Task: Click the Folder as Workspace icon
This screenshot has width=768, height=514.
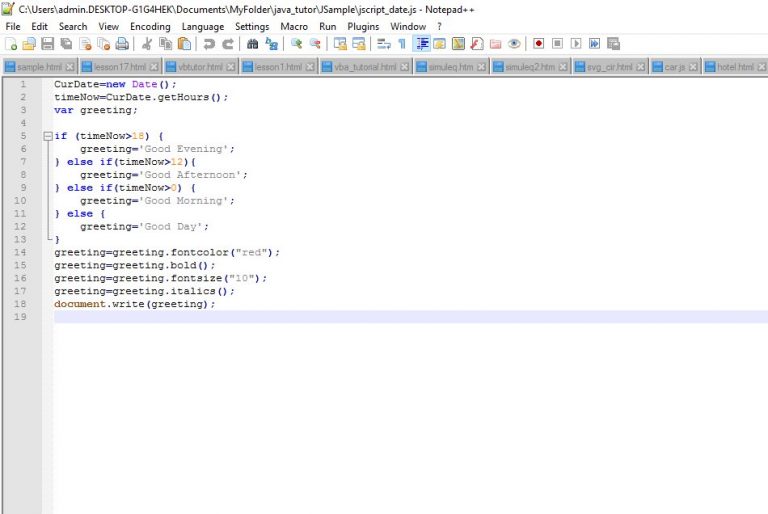Action: [496, 44]
